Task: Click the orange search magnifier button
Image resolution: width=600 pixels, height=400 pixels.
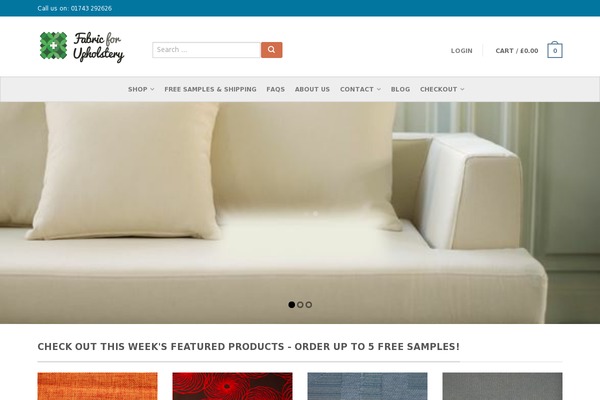Action: (272, 50)
